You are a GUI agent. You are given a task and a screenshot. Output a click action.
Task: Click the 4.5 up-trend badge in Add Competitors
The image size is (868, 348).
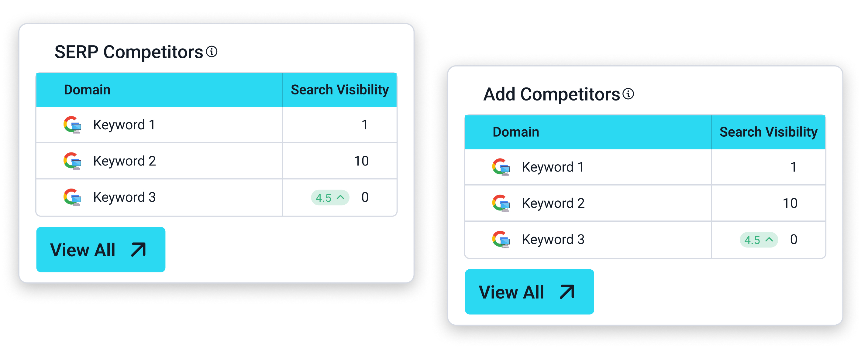(x=758, y=240)
